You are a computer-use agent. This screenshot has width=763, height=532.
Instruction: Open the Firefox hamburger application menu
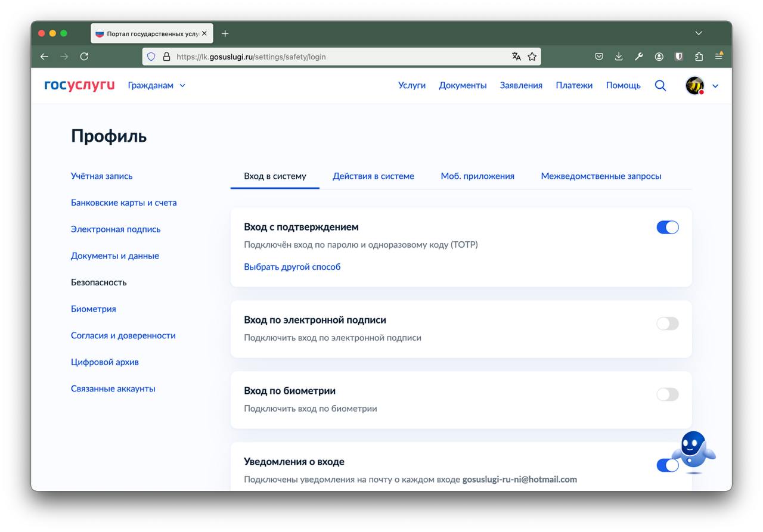click(x=719, y=55)
